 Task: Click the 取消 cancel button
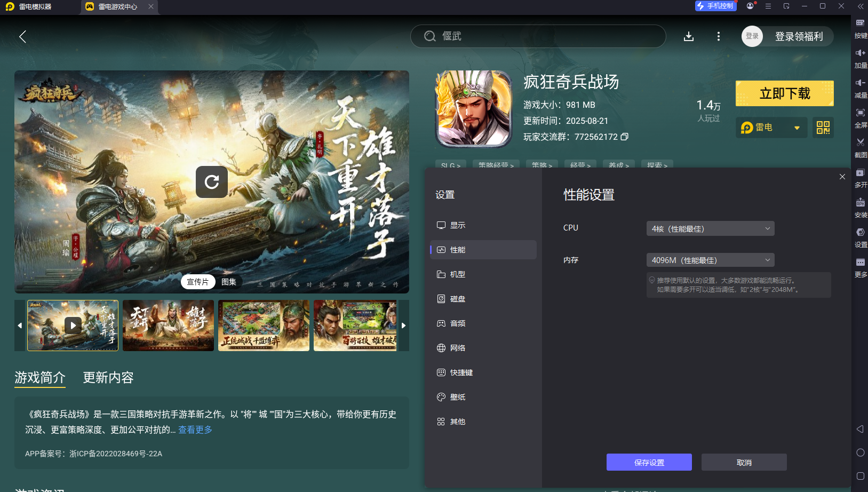pyautogui.click(x=744, y=462)
